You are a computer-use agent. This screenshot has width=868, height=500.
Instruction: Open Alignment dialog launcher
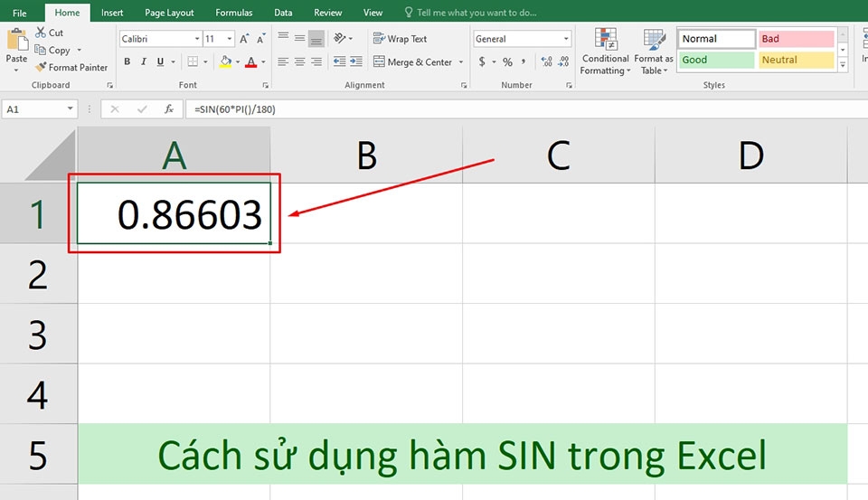click(463, 85)
